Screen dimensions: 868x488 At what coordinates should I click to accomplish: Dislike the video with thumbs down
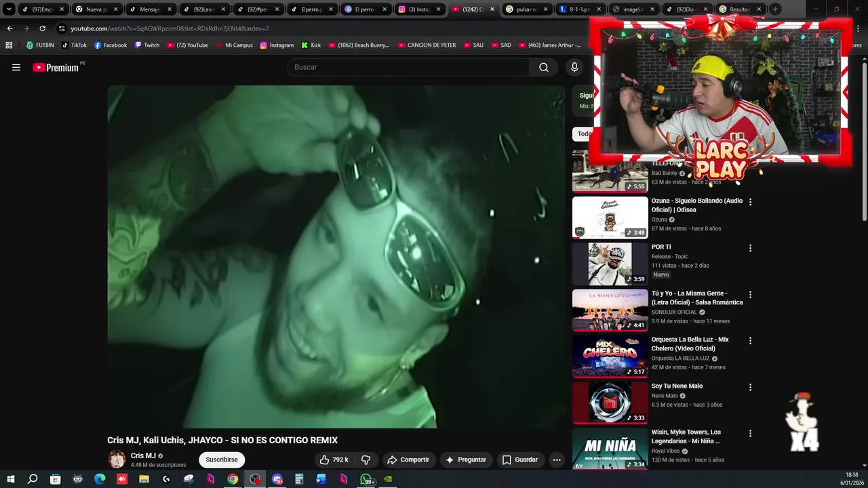click(366, 460)
